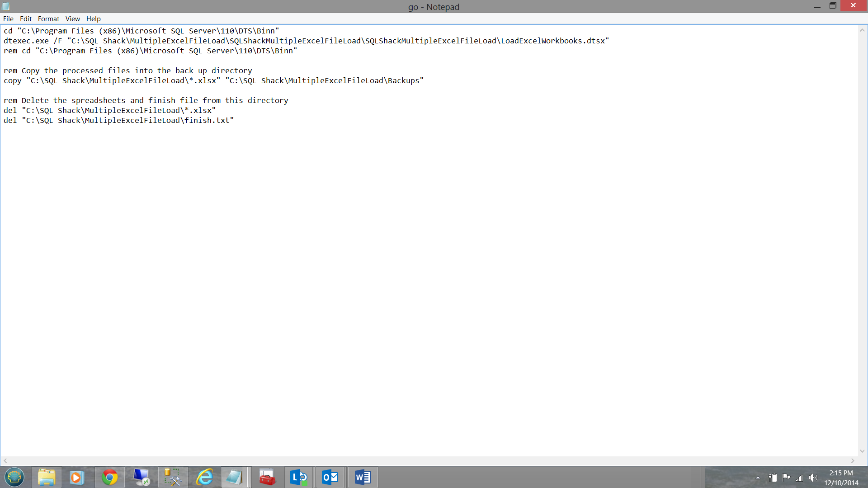The height and width of the screenshot is (488, 868).
Task: Click the vertical scrollbar down arrow
Action: (862, 451)
